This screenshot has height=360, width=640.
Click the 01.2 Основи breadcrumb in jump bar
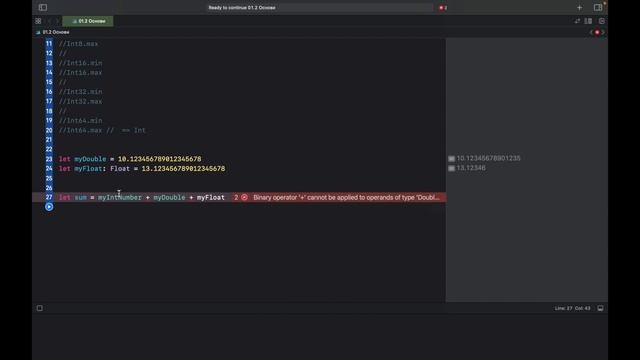(53, 32)
